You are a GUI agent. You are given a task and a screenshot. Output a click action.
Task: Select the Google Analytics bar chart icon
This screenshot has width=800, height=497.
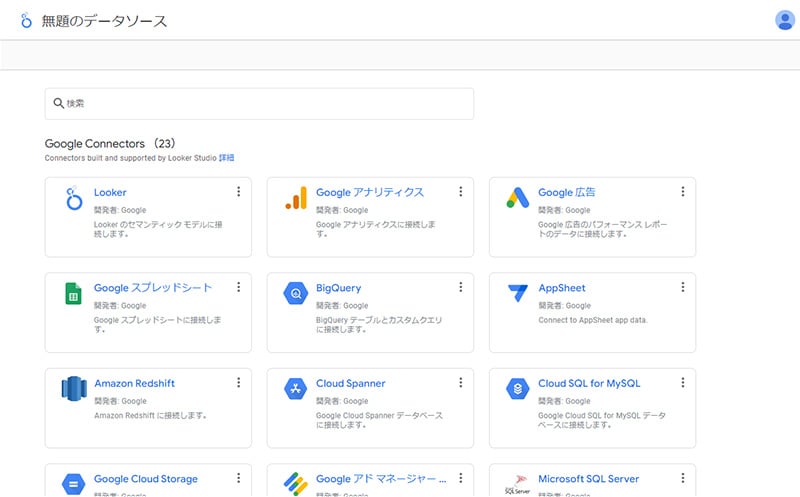(296, 198)
